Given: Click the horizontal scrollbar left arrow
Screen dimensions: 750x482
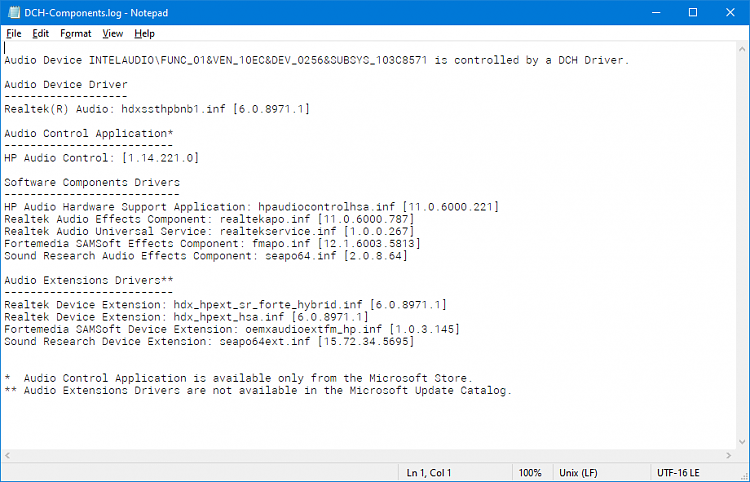Looking at the screenshot, I should [x=7, y=456].
